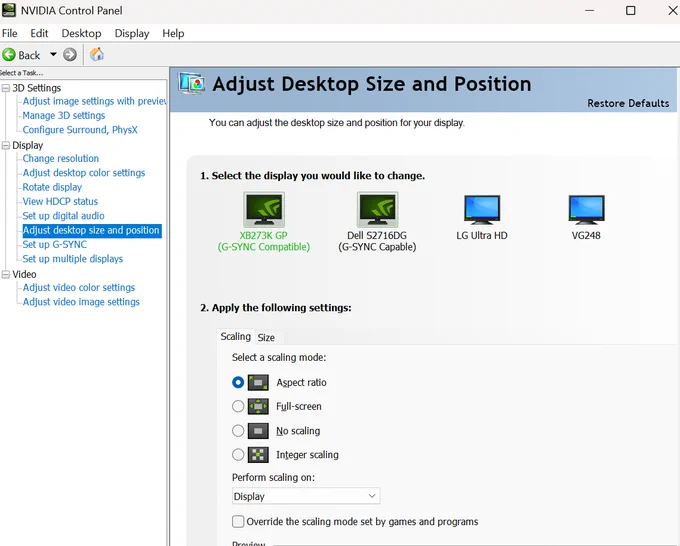
Task: Switch to the Size tab
Action: pos(266,337)
